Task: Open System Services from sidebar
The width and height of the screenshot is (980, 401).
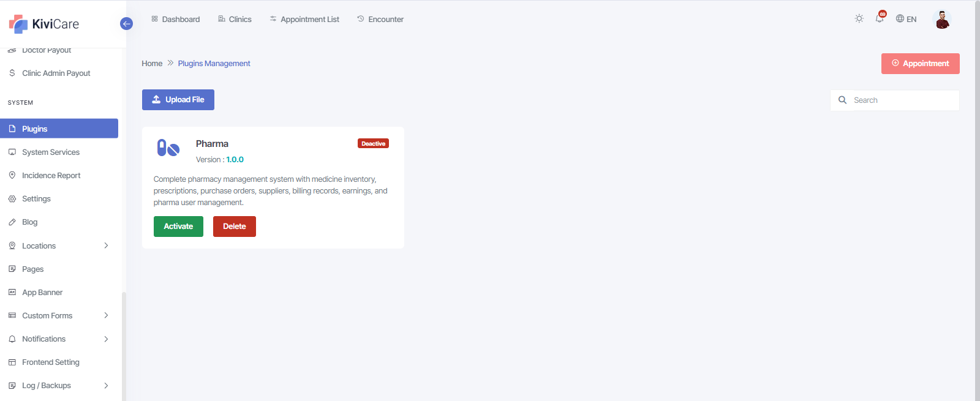Action: [x=51, y=152]
